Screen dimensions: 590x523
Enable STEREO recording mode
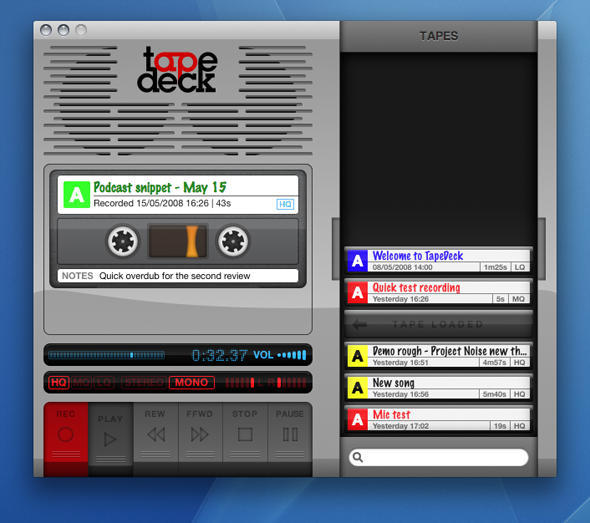point(144,383)
